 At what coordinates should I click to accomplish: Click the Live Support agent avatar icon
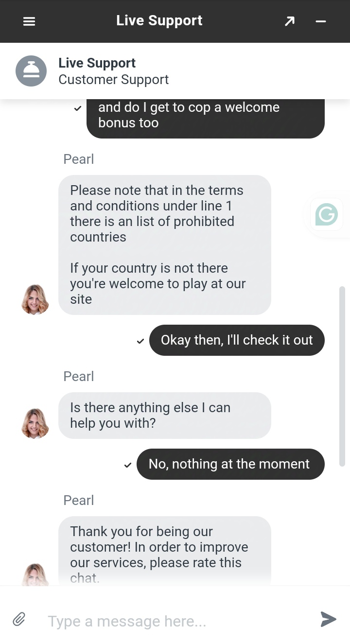point(31,70)
